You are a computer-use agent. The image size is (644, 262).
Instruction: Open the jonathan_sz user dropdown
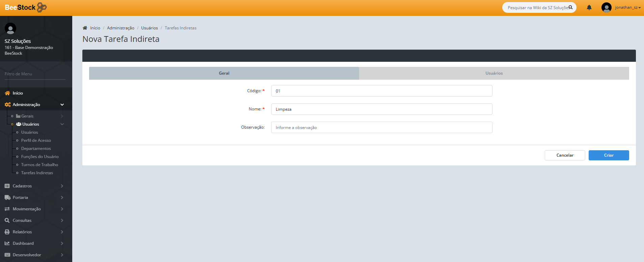pyautogui.click(x=627, y=7)
